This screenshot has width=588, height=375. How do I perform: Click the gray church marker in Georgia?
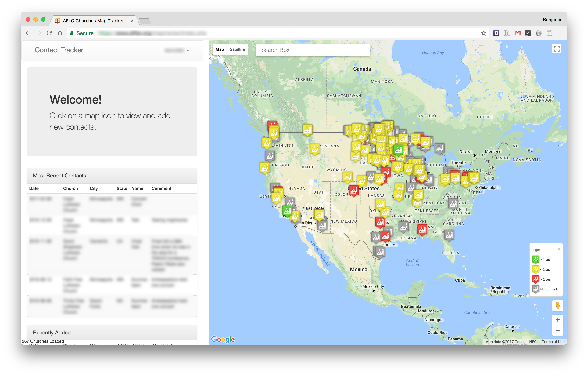(449, 235)
